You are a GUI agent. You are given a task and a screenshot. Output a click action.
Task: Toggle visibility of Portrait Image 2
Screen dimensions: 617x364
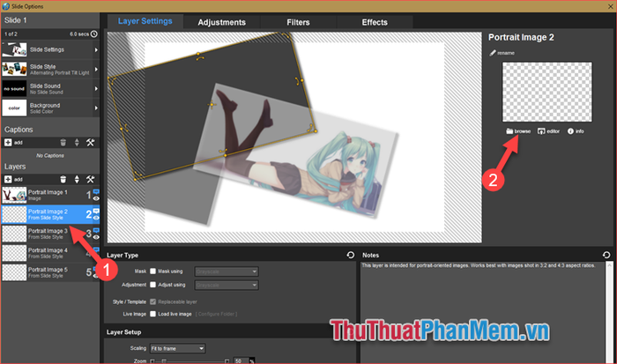point(96,218)
